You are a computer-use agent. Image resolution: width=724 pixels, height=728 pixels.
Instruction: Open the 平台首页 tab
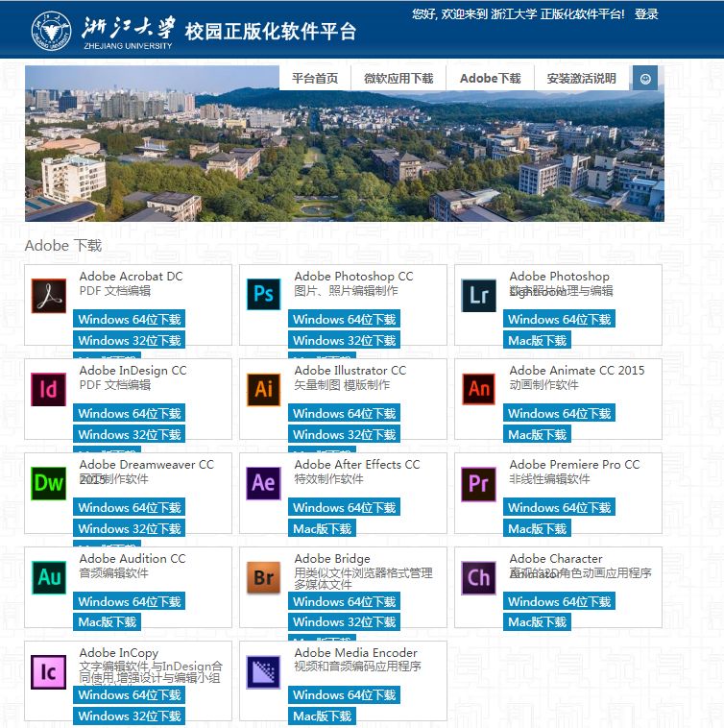tap(315, 79)
